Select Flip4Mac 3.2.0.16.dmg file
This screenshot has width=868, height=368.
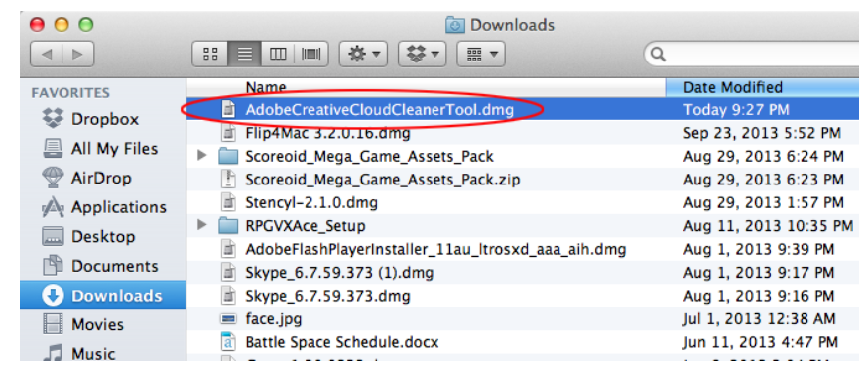click(x=327, y=133)
